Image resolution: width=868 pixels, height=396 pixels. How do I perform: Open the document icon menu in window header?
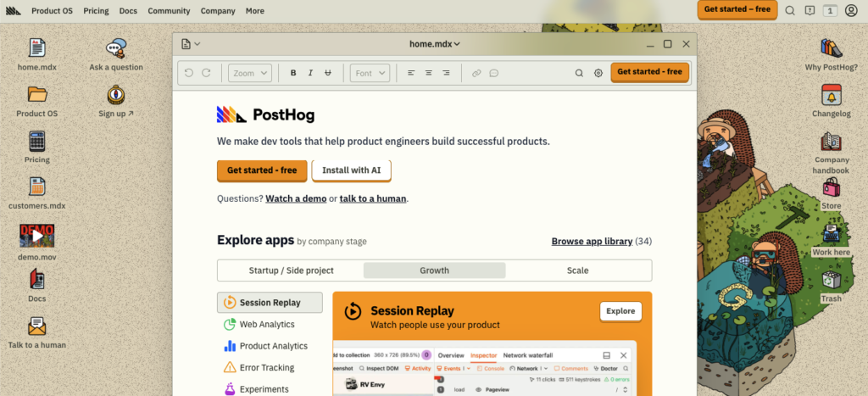(x=191, y=44)
